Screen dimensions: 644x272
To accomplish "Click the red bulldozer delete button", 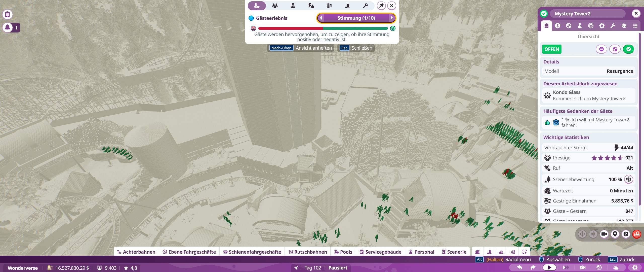I will tap(637, 234).
